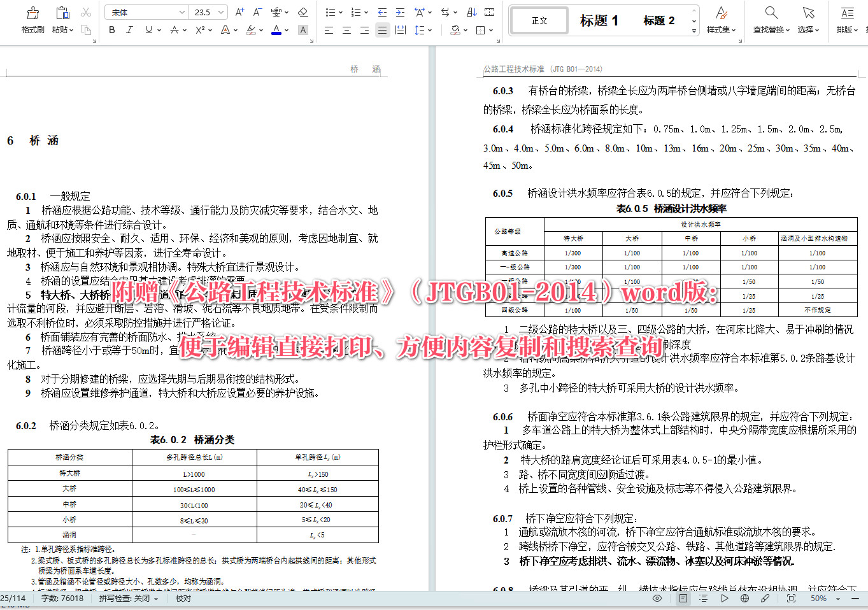
Task: Apply superscript X² formatting
Action: coord(199,30)
